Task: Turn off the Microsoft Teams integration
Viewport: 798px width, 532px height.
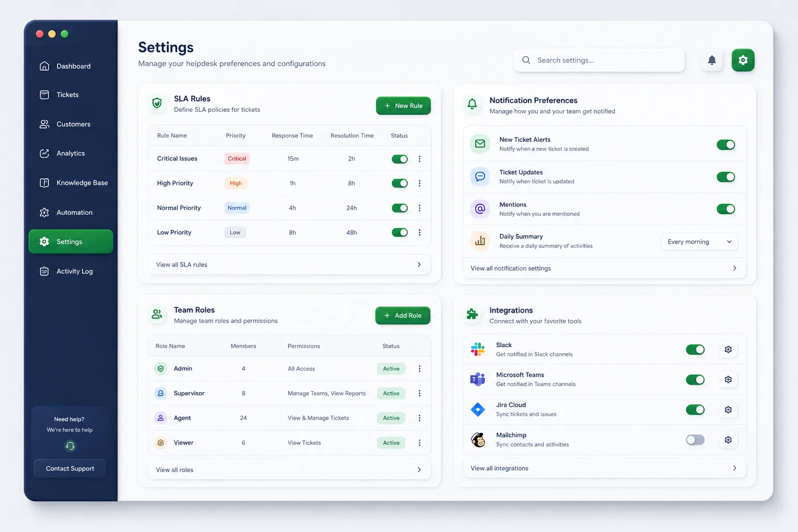Action: [x=695, y=380]
